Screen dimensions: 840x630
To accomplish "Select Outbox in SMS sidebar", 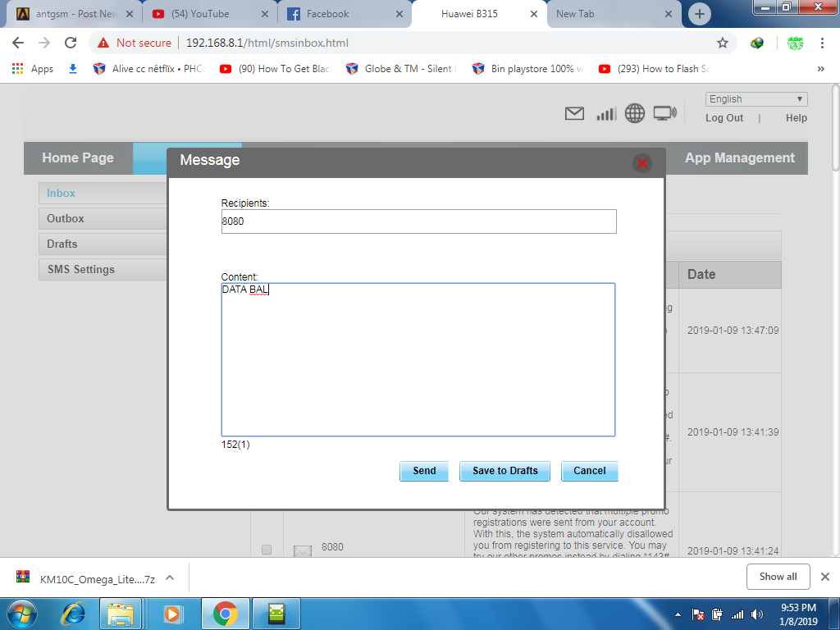I will click(x=103, y=218).
